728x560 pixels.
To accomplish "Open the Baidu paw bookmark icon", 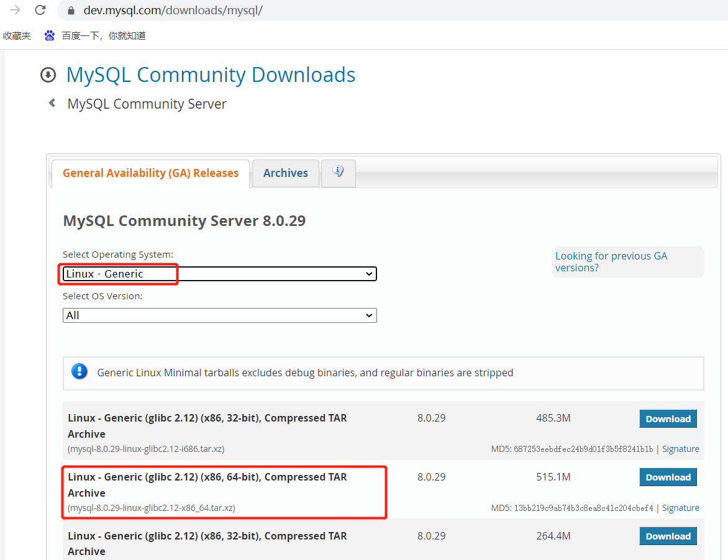I will [x=49, y=35].
